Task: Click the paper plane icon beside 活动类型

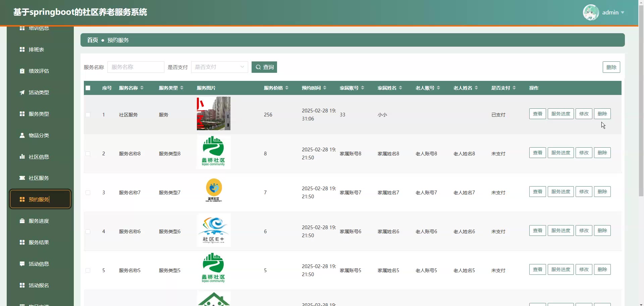Action: coord(22,93)
